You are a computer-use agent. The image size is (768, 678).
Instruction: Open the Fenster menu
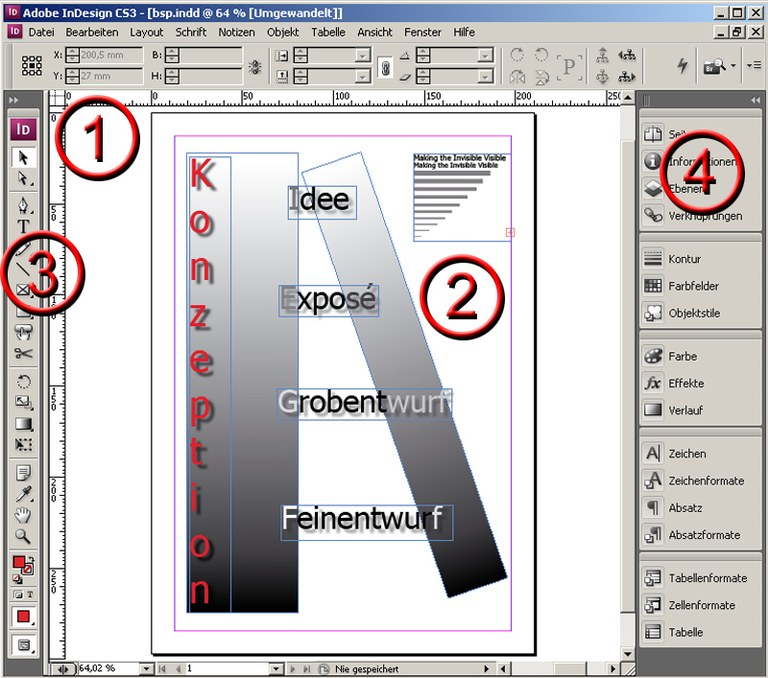coord(423,32)
